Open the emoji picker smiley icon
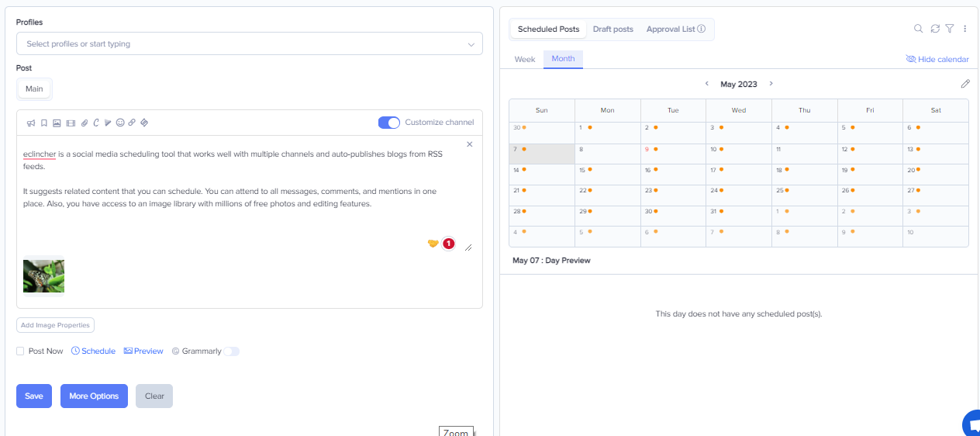This screenshot has width=980, height=436. pyautogui.click(x=120, y=123)
